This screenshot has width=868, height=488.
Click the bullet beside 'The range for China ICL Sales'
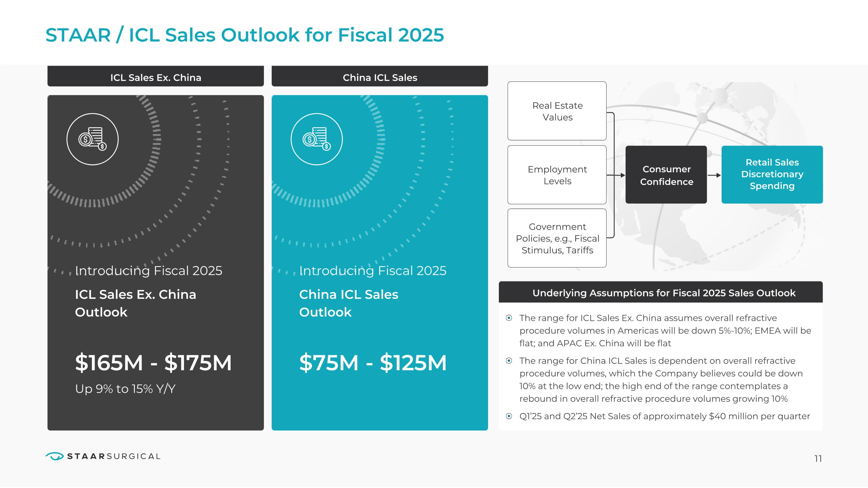point(509,361)
